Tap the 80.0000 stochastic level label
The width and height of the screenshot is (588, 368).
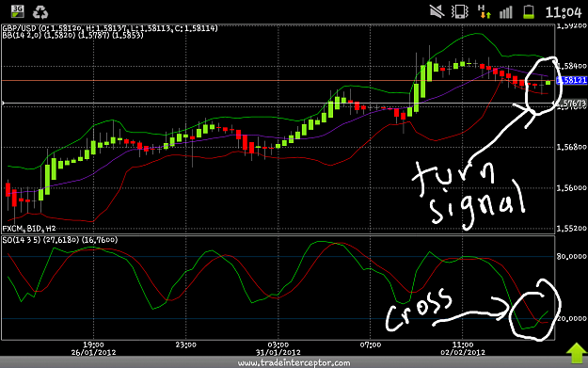point(571,256)
